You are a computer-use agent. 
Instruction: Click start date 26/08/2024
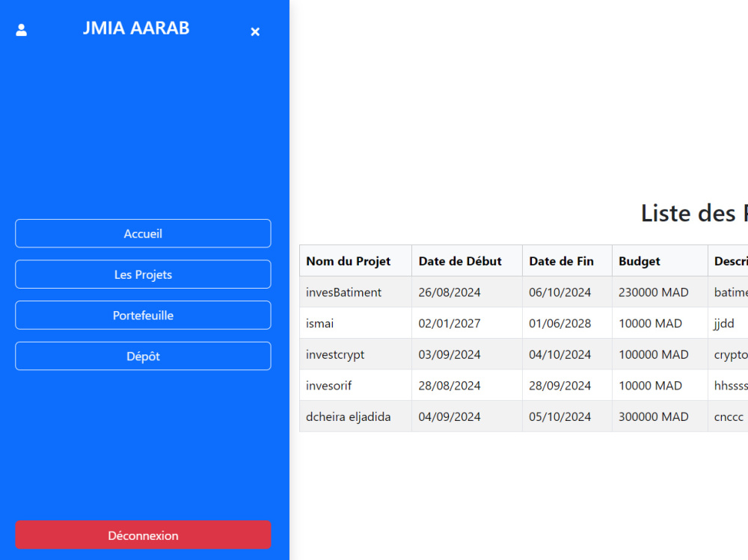pos(450,292)
